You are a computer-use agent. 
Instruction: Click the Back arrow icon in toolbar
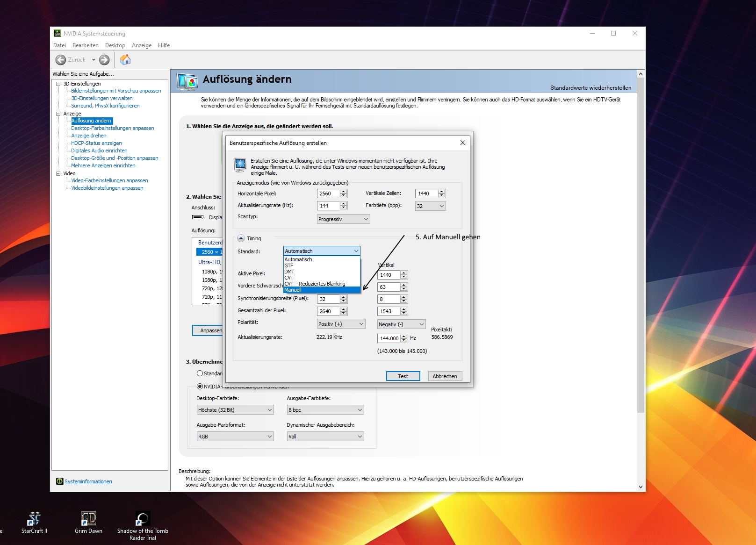[x=61, y=60]
